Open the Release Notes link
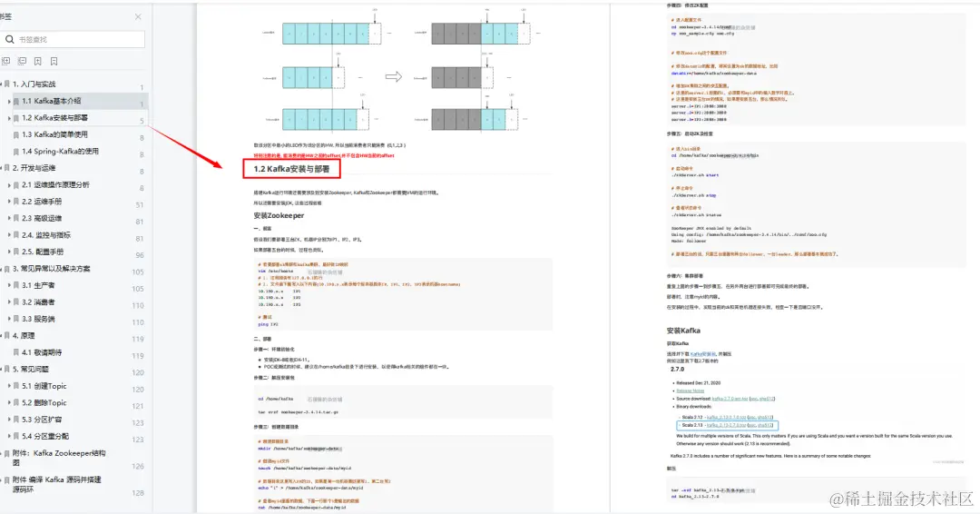Image resolution: width=980 pixels, height=514 pixels. pos(690,390)
